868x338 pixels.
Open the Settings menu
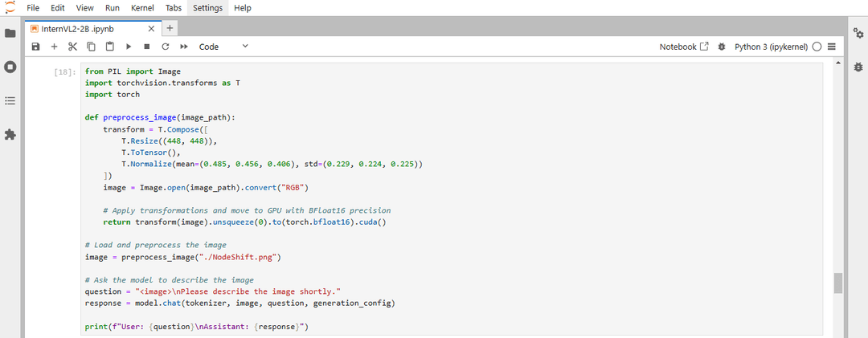pos(208,8)
